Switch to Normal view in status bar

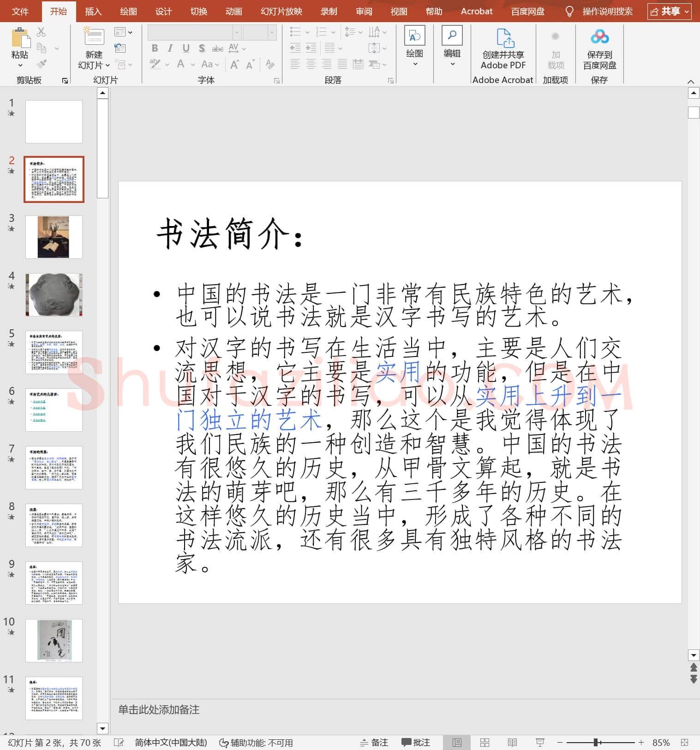[457, 743]
